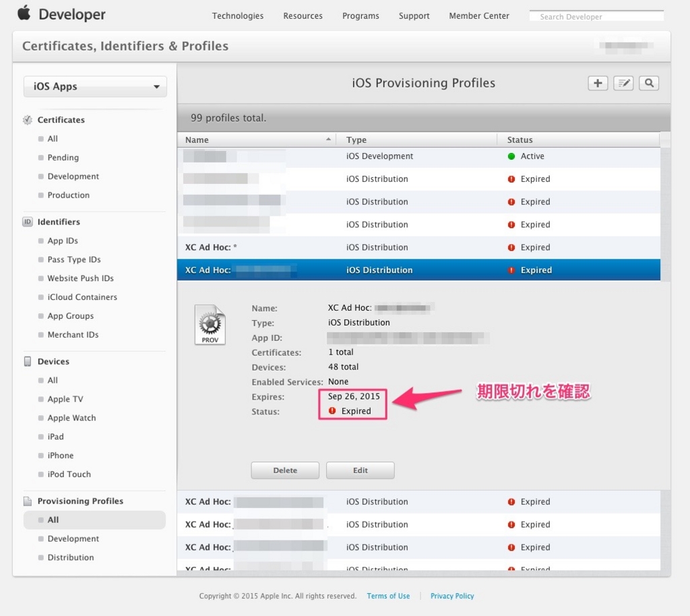Open the Support menu
This screenshot has width=690, height=616.
point(414,16)
